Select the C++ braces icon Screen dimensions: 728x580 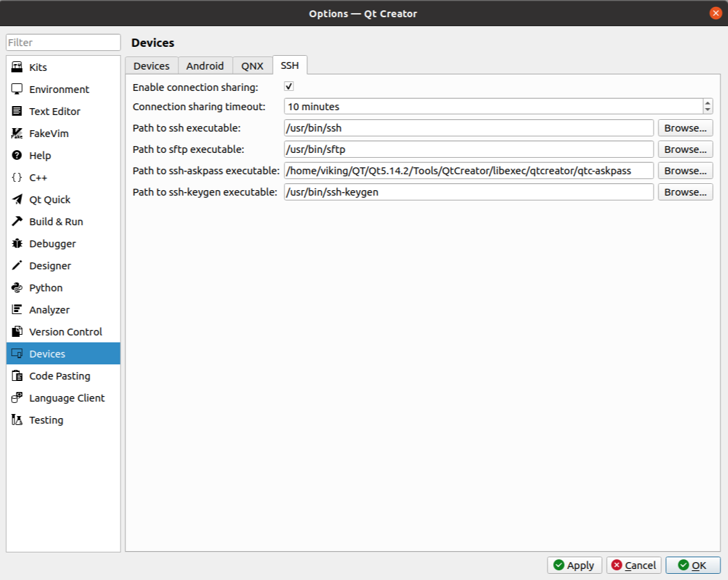[17, 178]
